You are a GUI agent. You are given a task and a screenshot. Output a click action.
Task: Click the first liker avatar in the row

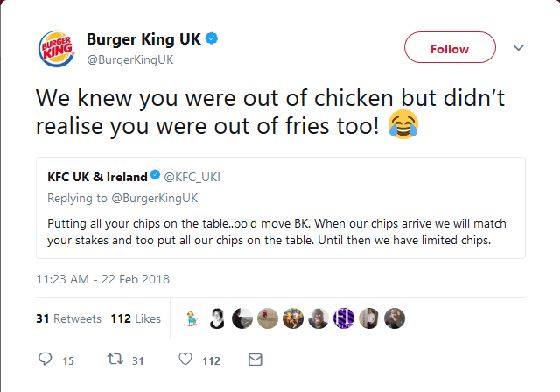pyautogui.click(x=194, y=319)
